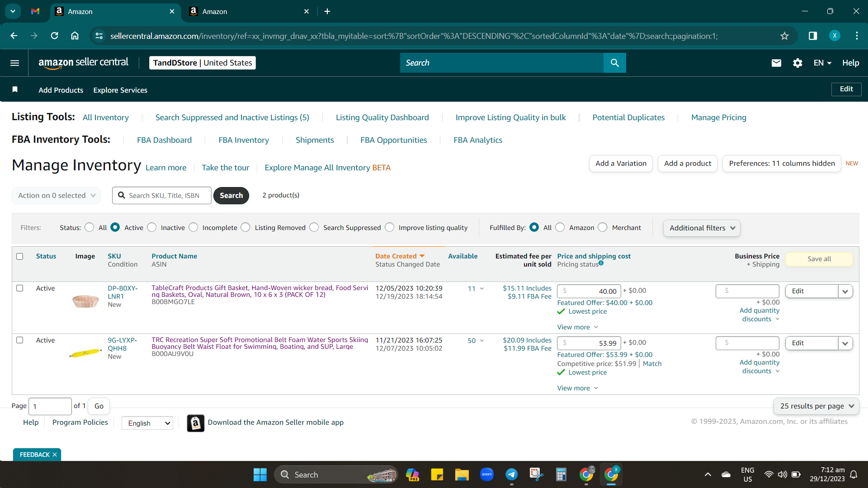View site information icon in address bar

[99, 36]
